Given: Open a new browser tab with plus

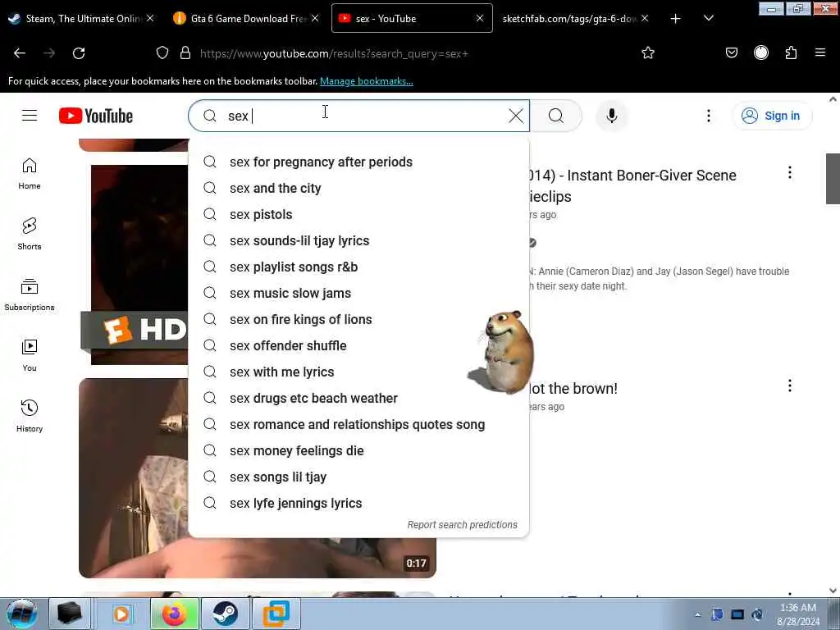Looking at the screenshot, I should tap(676, 19).
